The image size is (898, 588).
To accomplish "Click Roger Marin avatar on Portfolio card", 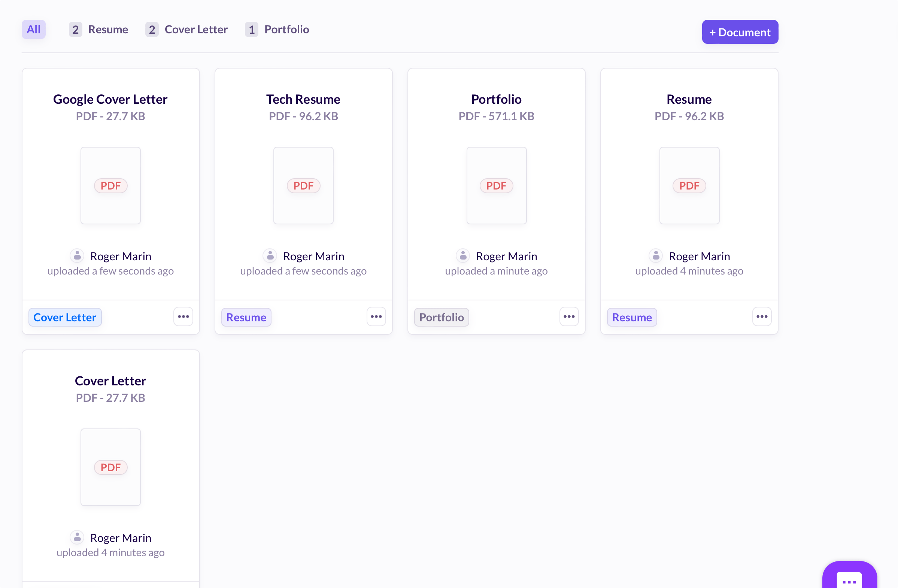I will tap(463, 256).
